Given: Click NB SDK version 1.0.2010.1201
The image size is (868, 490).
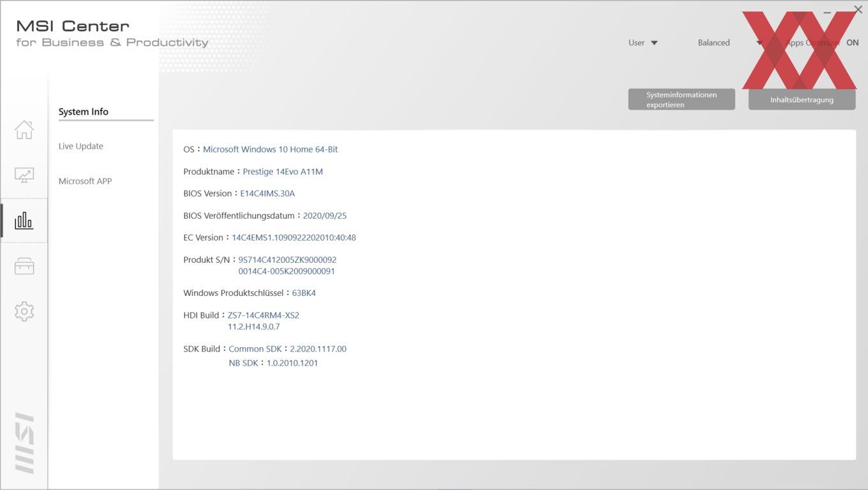Looking at the screenshot, I should pos(292,363).
